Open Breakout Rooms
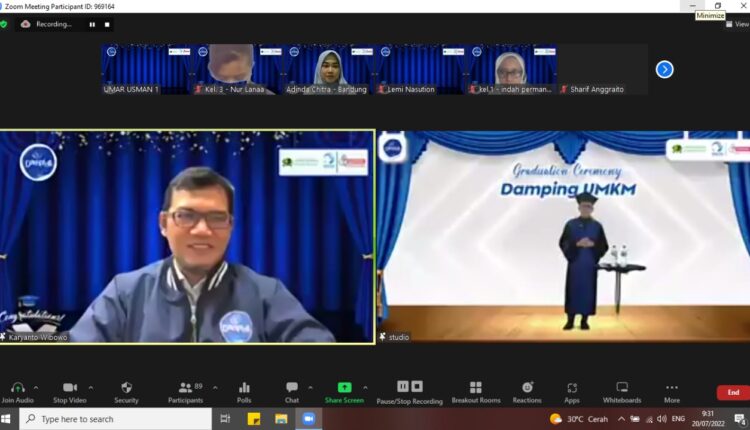The height and width of the screenshot is (430, 750). click(x=475, y=388)
